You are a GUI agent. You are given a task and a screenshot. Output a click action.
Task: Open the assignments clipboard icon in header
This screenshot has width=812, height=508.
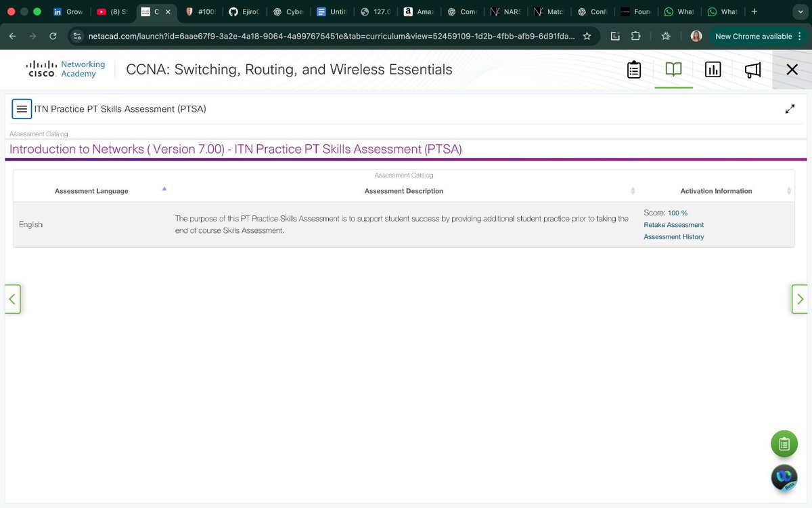634,70
